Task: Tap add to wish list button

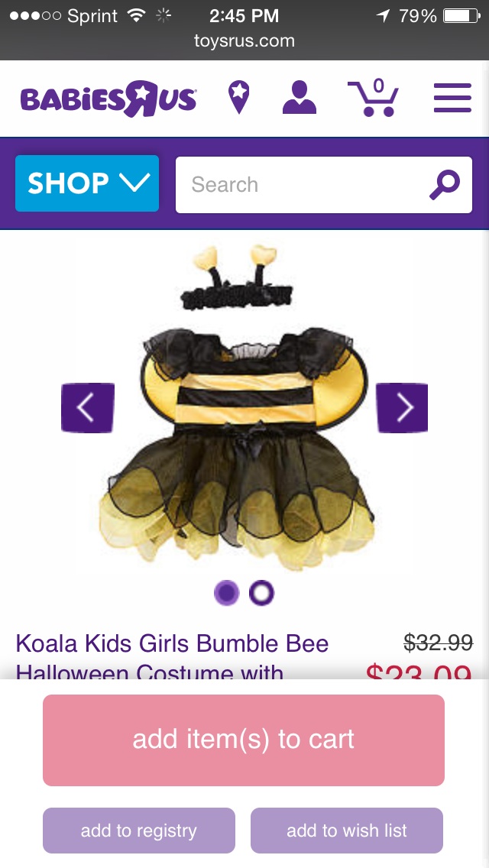Action: click(347, 831)
